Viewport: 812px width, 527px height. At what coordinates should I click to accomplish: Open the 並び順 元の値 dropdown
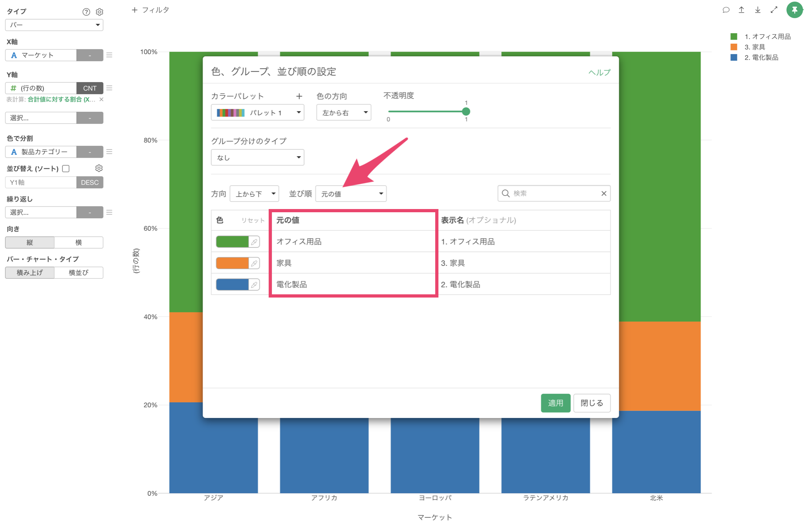point(351,194)
